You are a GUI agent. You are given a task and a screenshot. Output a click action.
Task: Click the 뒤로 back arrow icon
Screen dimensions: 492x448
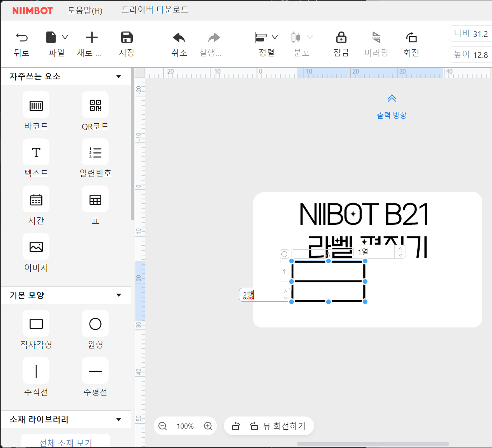pos(22,38)
